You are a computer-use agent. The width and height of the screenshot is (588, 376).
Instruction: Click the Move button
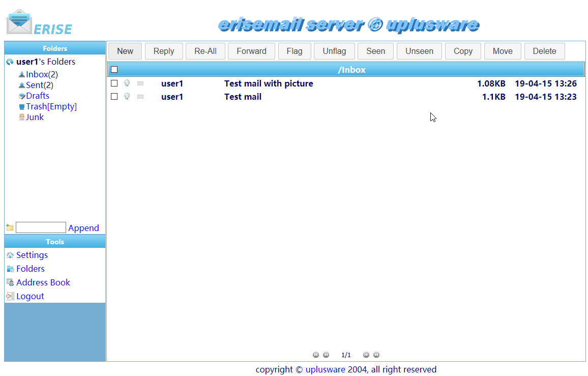click(503, 51)
